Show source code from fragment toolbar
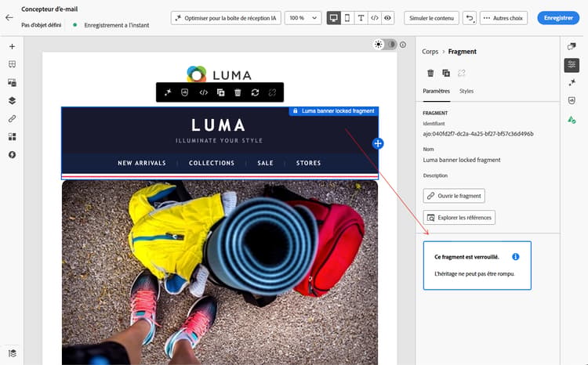The width and height of the screenshot is (588, 365). tap(203, 92)
